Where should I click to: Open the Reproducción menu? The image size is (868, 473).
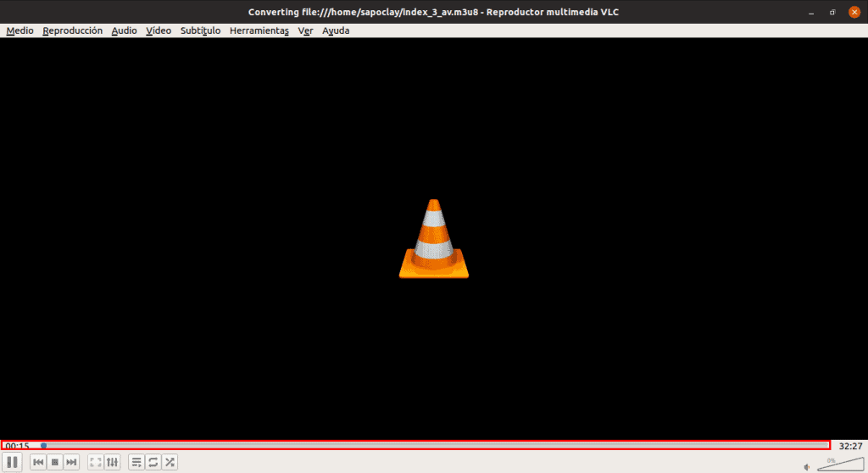[x=73, y=31]
